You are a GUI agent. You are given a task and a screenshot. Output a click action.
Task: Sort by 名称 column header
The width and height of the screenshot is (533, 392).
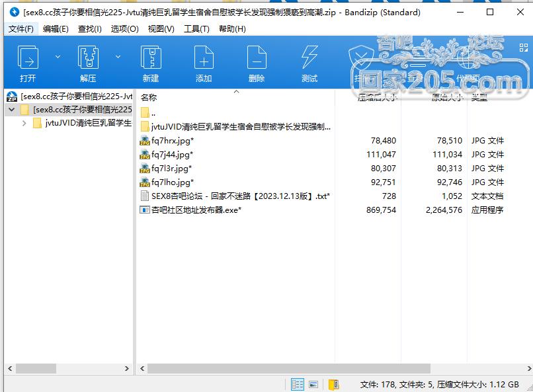[149, 97]
